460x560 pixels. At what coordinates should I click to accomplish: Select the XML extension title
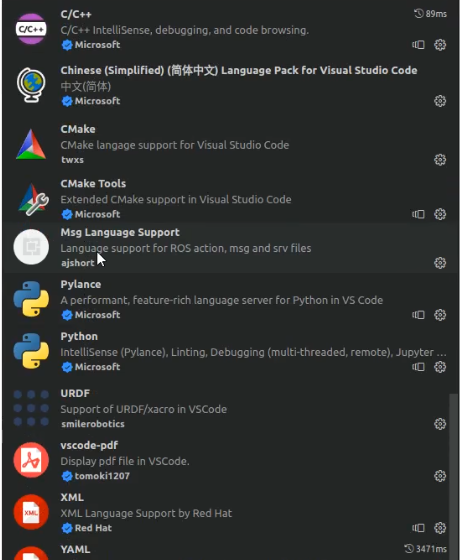click(72, 498)
